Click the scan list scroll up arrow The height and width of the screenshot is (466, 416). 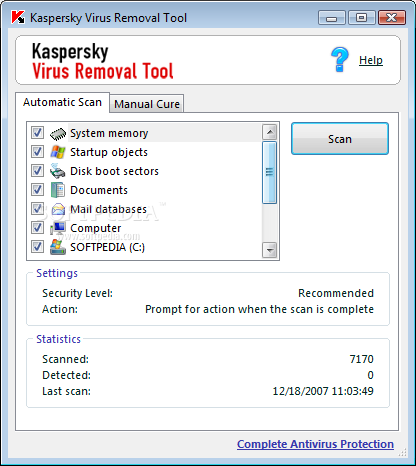[x=269, y=132]
